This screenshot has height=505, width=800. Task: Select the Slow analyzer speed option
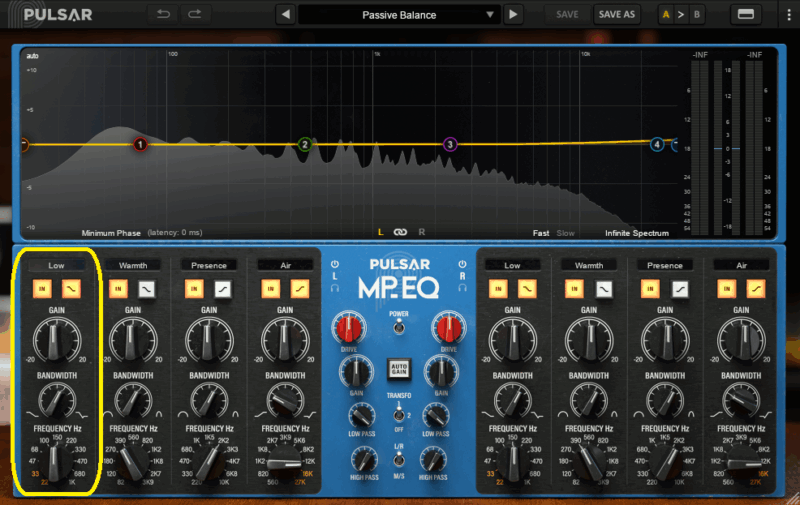coord(565,233)
